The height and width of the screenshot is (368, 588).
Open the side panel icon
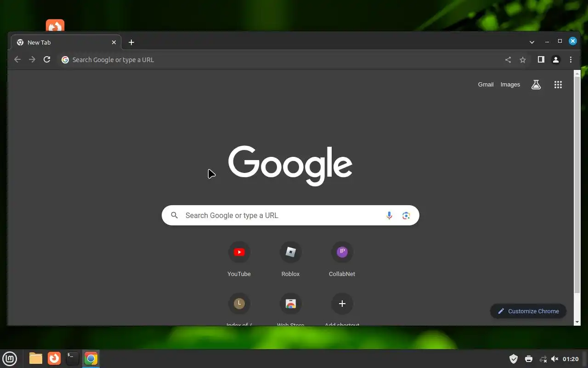point(541,59)
